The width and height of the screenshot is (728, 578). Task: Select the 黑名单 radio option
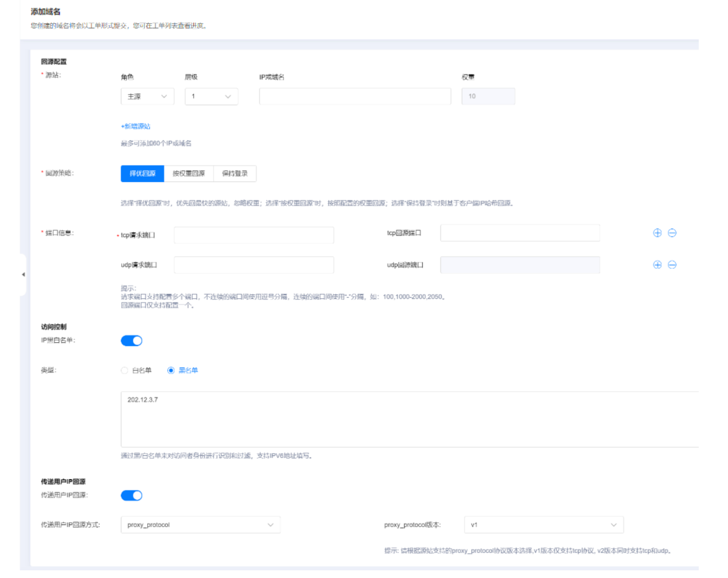click(x=182, y=370)
